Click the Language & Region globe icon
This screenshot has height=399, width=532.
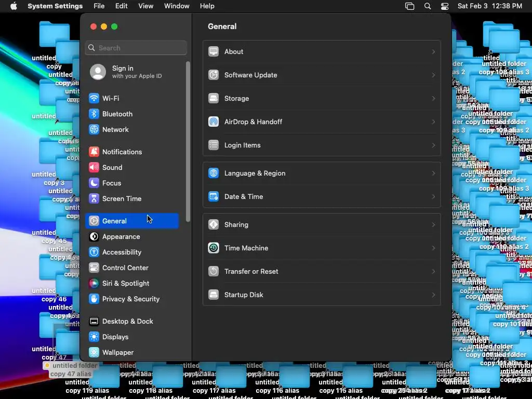point(214,174)
